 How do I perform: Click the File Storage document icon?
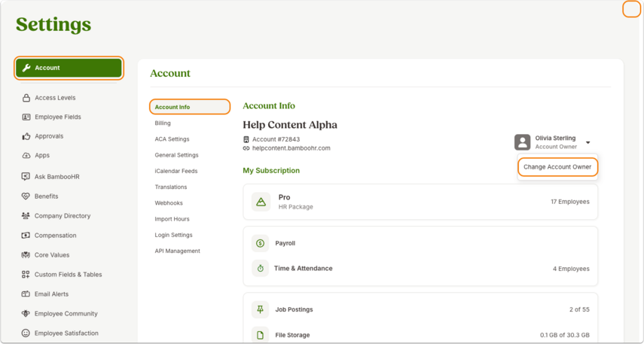pos(260,336)
